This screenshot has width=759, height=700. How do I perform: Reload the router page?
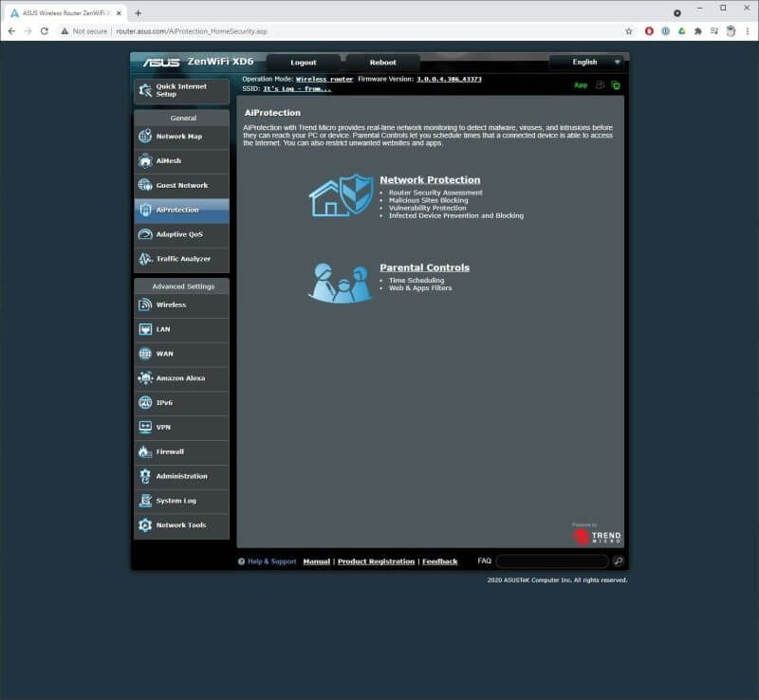tap(45, 31)
